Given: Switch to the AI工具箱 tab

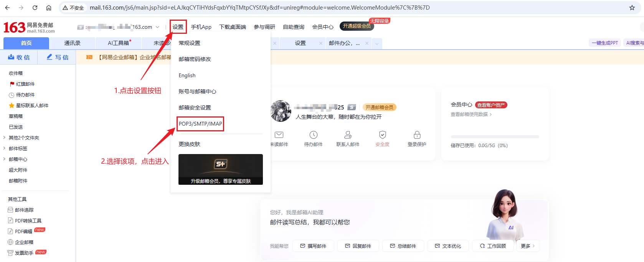Looking at the screenshot, I should click(x=119, y=43).
